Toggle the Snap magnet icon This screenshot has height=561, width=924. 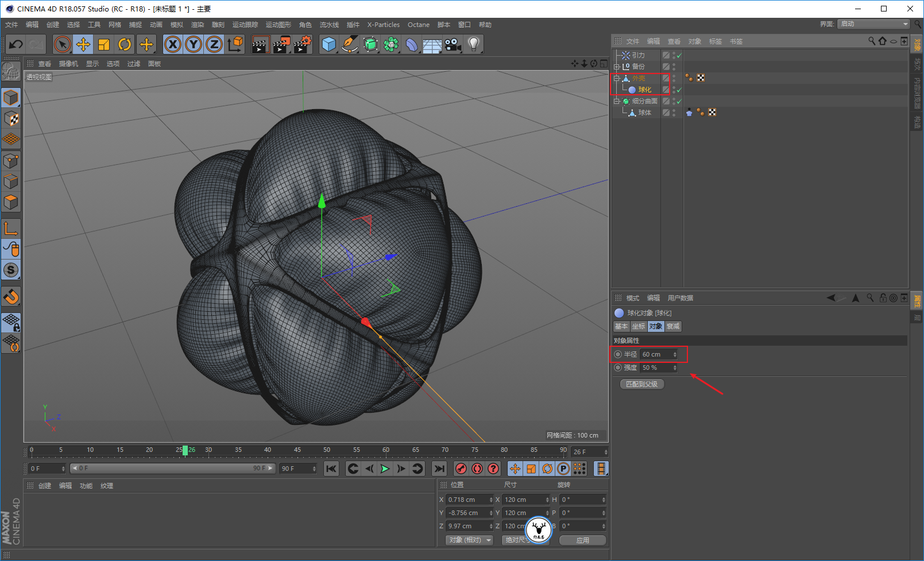click(x=11, y=297)
